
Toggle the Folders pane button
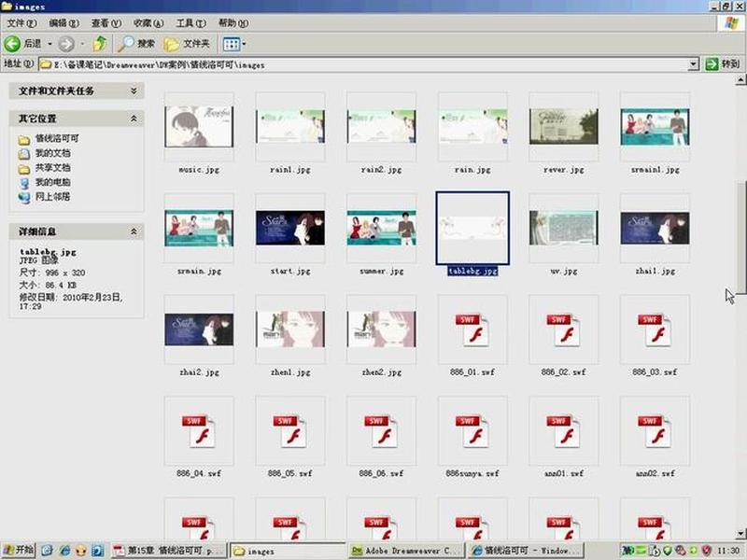pos(188,44)
